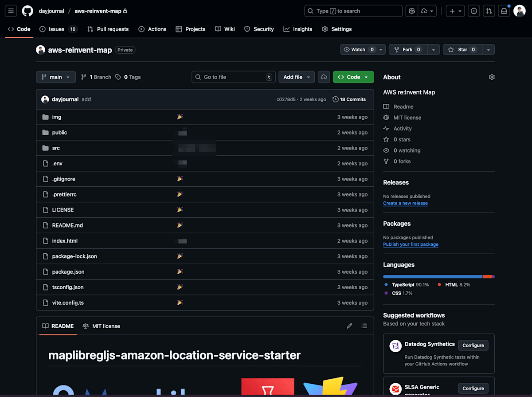Click the SLSA Generic generator logo
The width and height of the screenshot is (532, 397).
coord(395,389)
